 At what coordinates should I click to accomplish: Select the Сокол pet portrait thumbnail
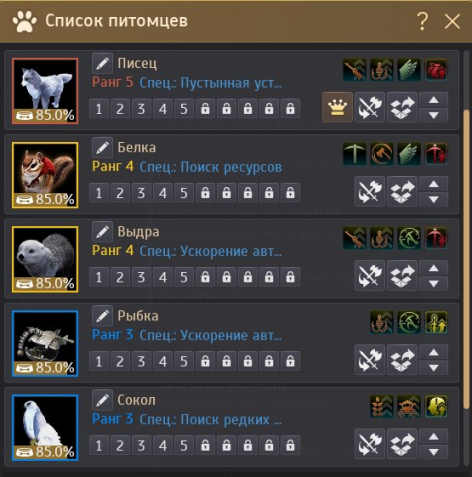[45, 428]
